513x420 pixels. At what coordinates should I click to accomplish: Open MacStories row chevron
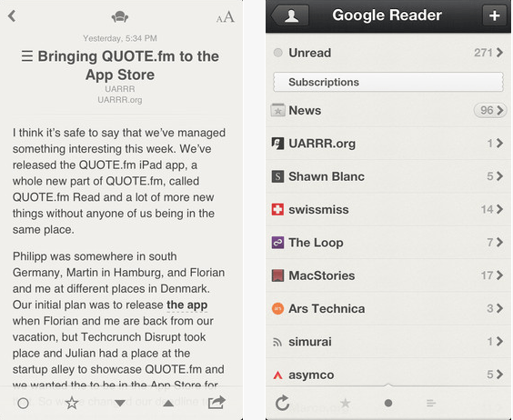[x=499, y=275]
